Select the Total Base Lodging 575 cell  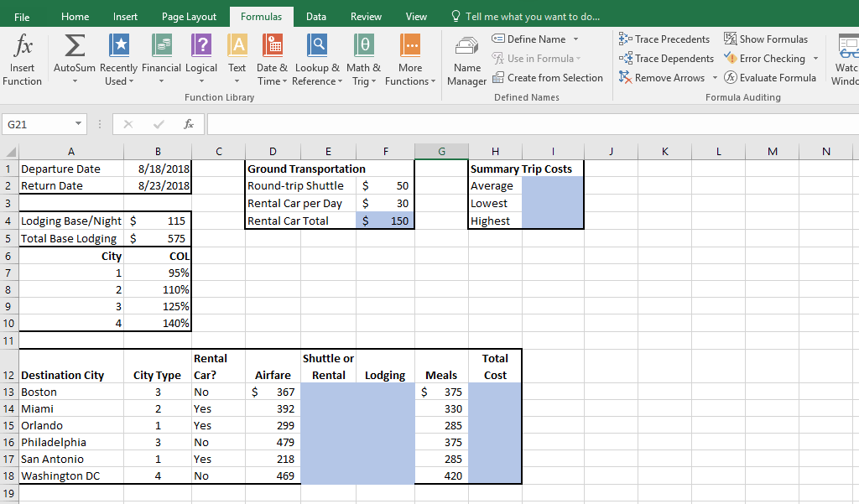click(x=158, y=238)
